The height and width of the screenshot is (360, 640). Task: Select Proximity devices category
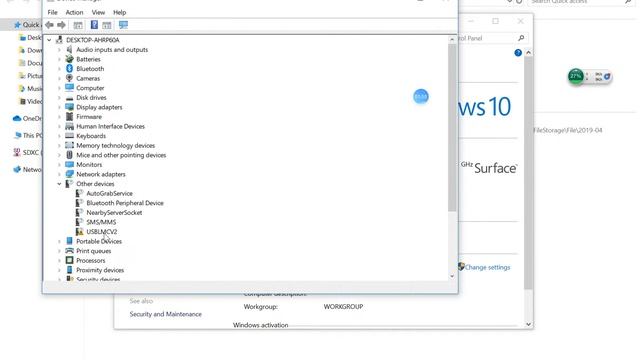[100, 270]
